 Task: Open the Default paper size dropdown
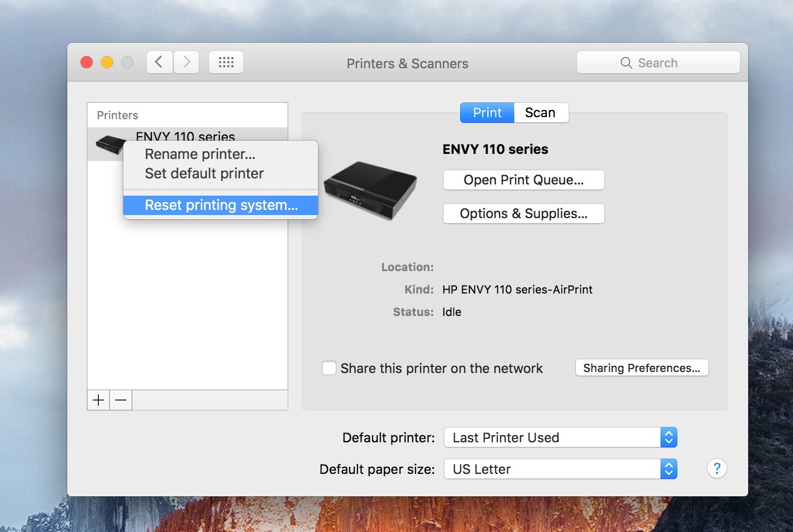click(x=561, y=469)
